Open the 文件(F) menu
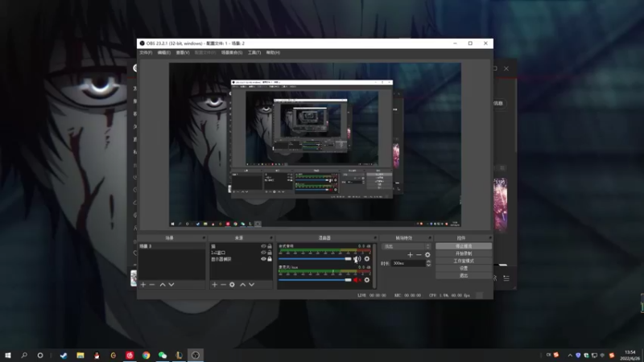 tap(146, 52)
